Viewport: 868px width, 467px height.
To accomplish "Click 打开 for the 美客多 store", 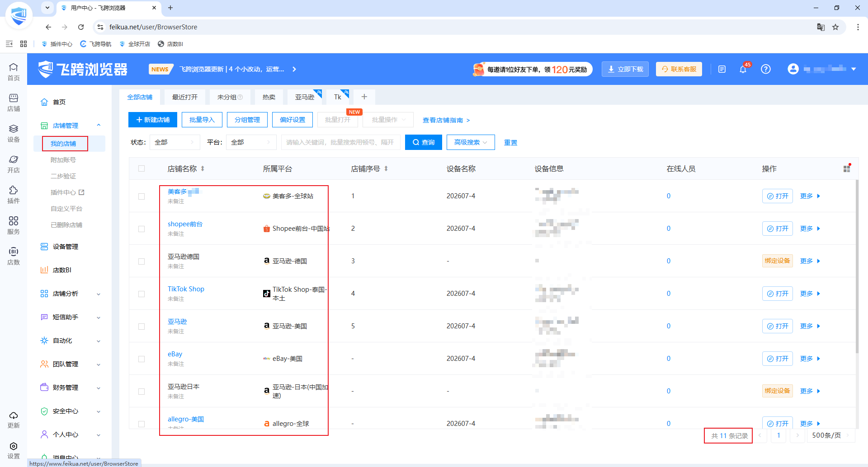I will pos(778,196).
